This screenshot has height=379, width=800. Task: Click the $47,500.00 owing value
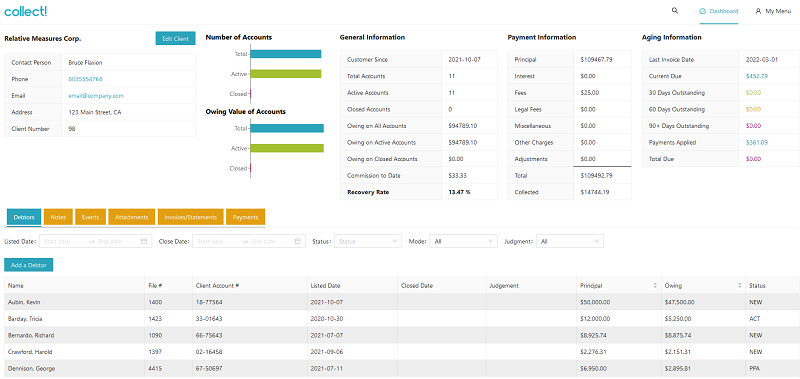pyautogui.click(x=681, y=302)
